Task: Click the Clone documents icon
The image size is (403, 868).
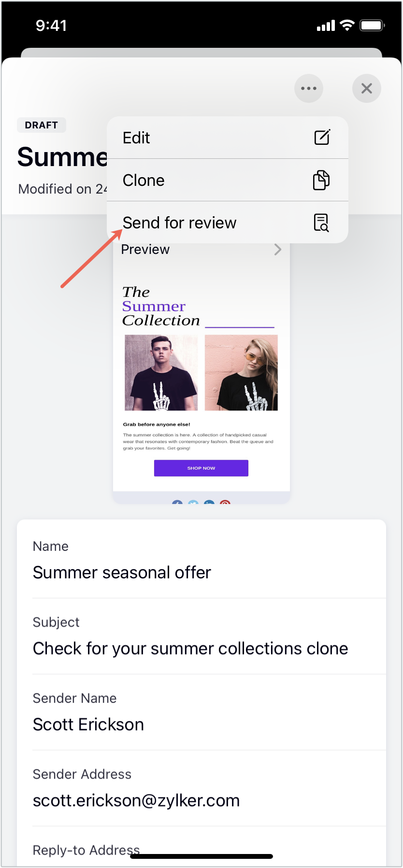Action: click(321, 180)
